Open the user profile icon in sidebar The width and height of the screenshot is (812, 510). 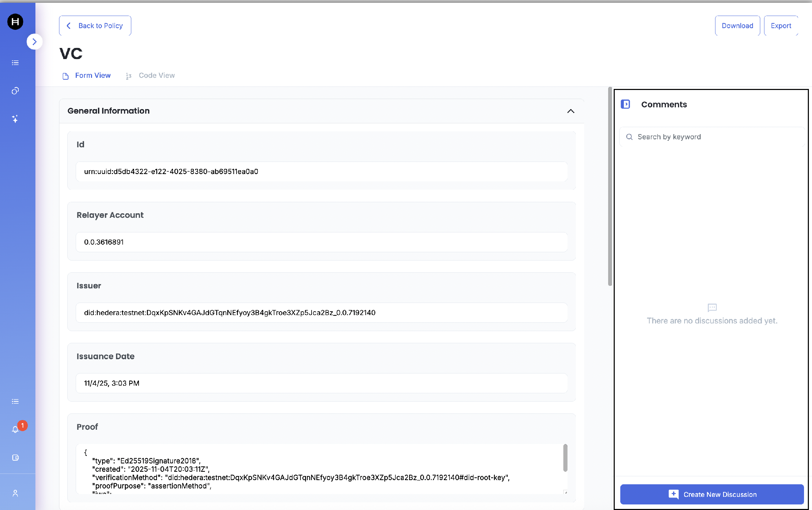(15, 493)
